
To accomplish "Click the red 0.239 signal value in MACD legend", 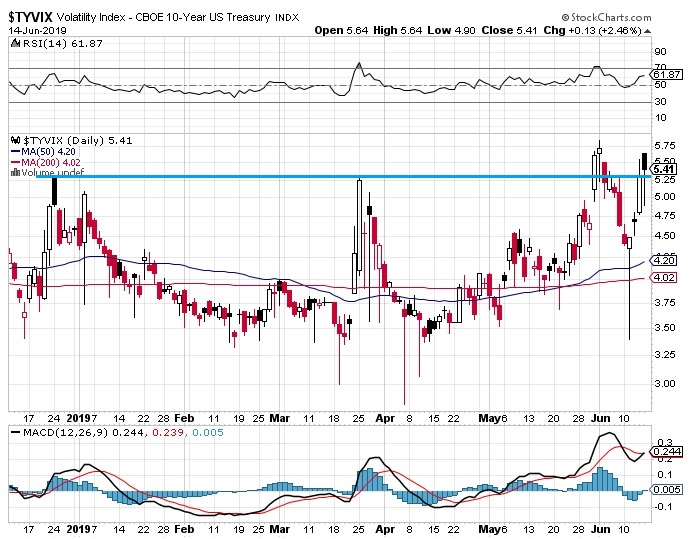I will tap(168, 432).
